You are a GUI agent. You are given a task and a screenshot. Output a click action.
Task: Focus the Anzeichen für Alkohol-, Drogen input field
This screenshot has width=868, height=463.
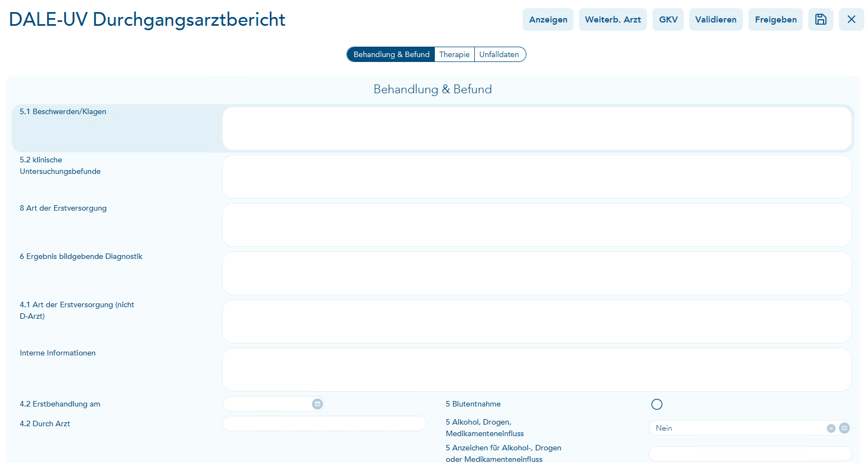pos(750,454)
